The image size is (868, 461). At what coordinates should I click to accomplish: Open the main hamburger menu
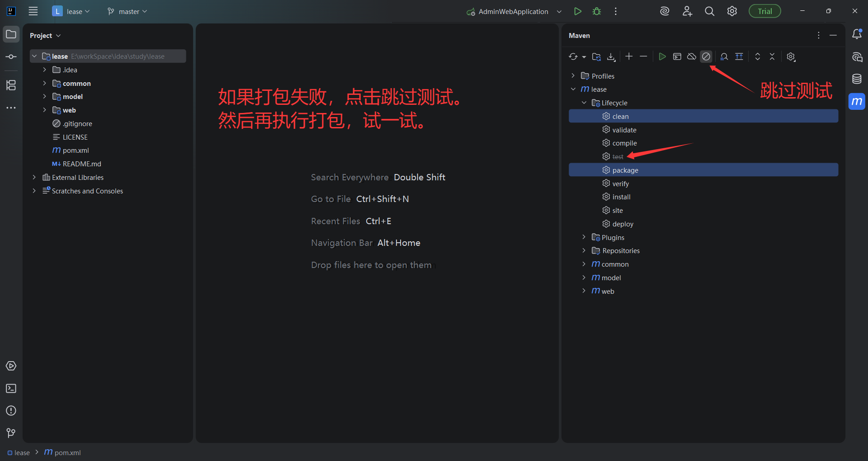(33, 11)
